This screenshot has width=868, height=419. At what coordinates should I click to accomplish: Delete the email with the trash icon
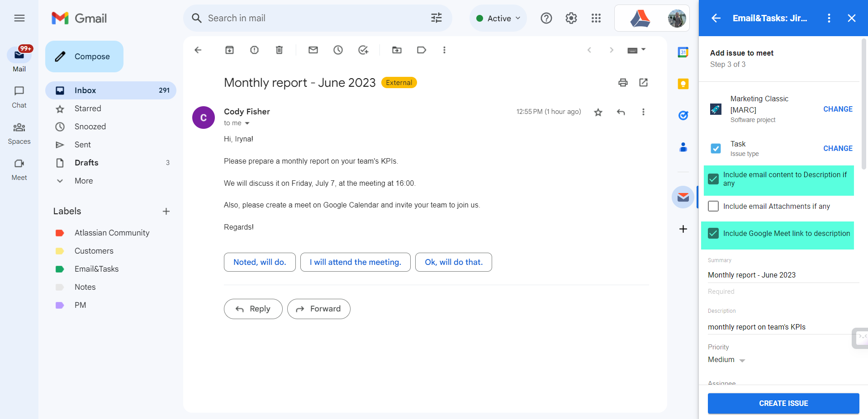click(279, 50)
